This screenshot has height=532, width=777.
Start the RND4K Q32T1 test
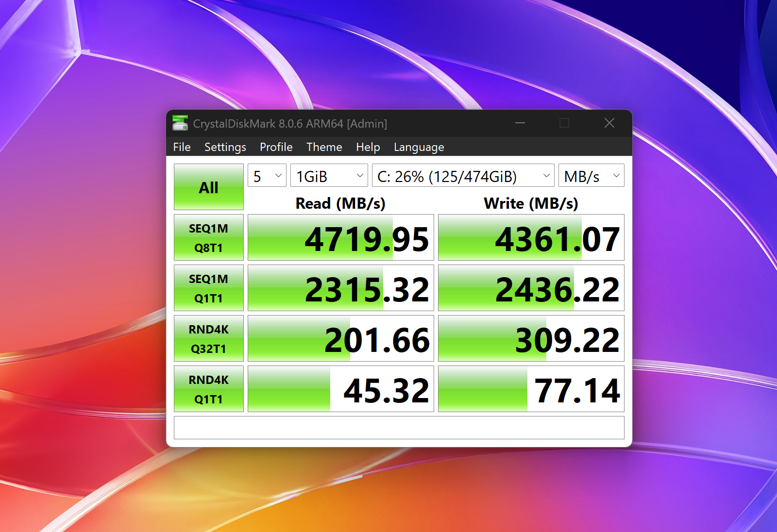coord(209,338)
